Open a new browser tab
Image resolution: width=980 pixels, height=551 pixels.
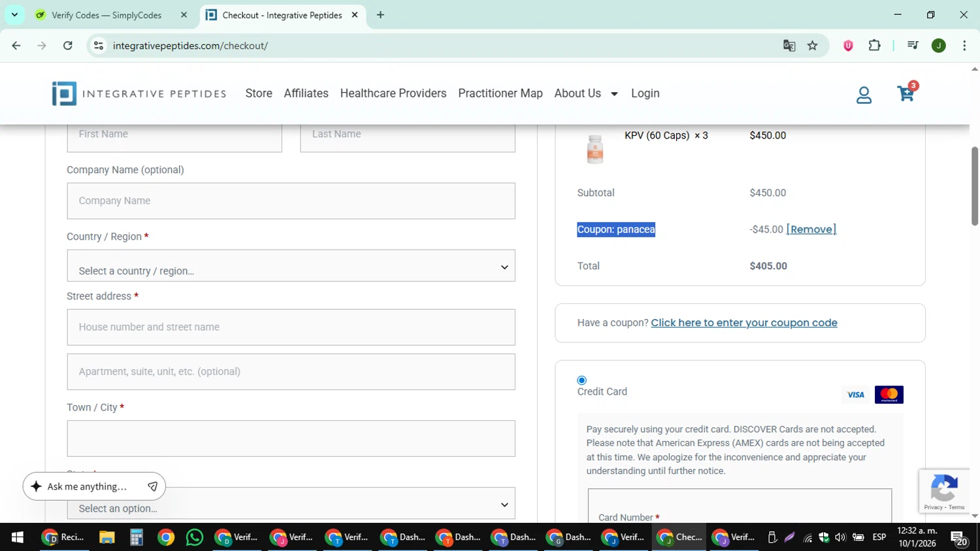click(380, 15)
